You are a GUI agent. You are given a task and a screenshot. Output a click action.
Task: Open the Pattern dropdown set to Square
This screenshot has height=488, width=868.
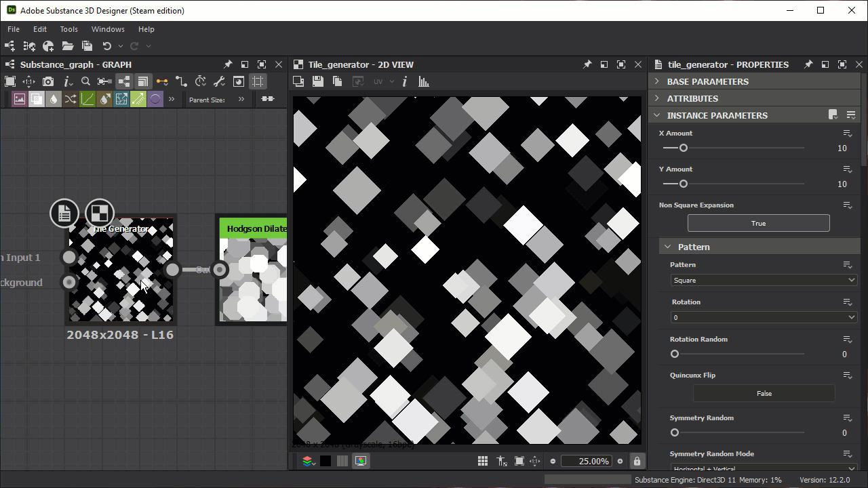point(764,280)
